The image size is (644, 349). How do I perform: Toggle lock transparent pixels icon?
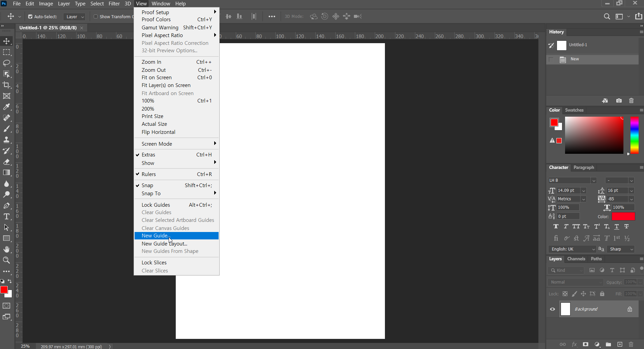tap(565, 294)
